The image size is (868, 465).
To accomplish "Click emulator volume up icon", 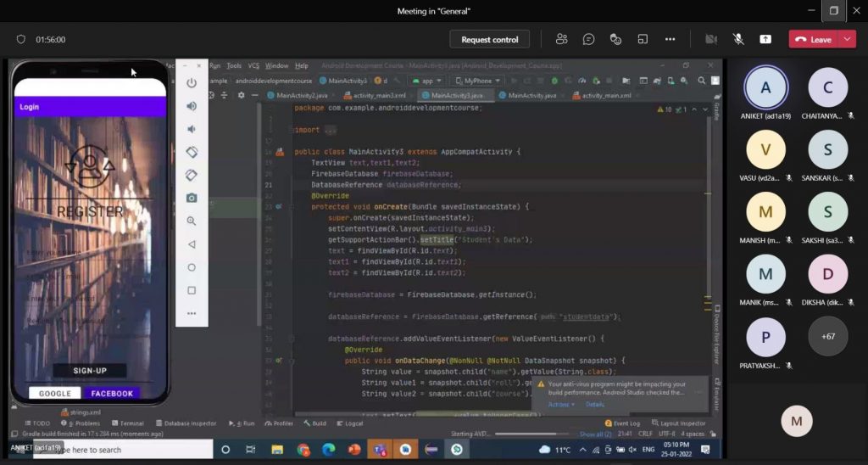I will (192, 106).
